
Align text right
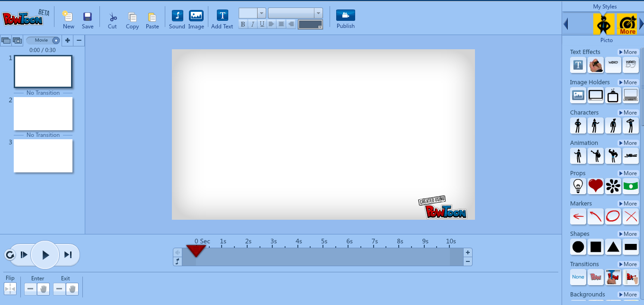click(x=291, y=24)
